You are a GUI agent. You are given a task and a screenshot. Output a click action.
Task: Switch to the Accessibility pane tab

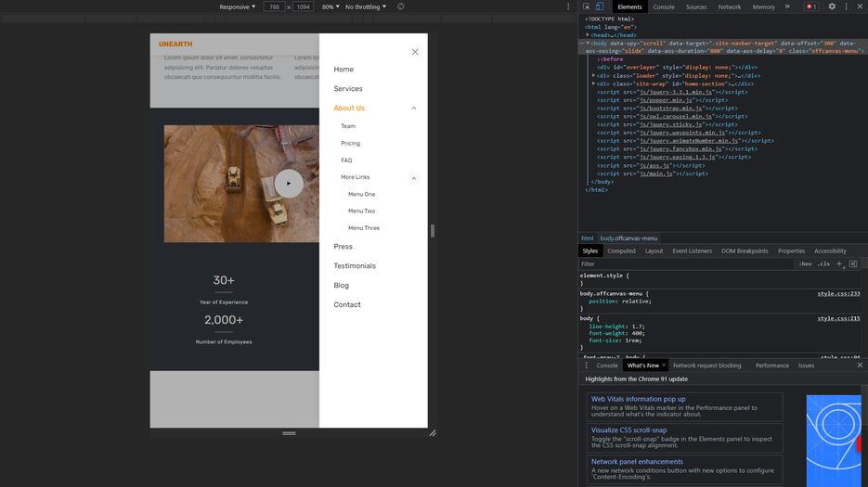[x=830, y=251]
